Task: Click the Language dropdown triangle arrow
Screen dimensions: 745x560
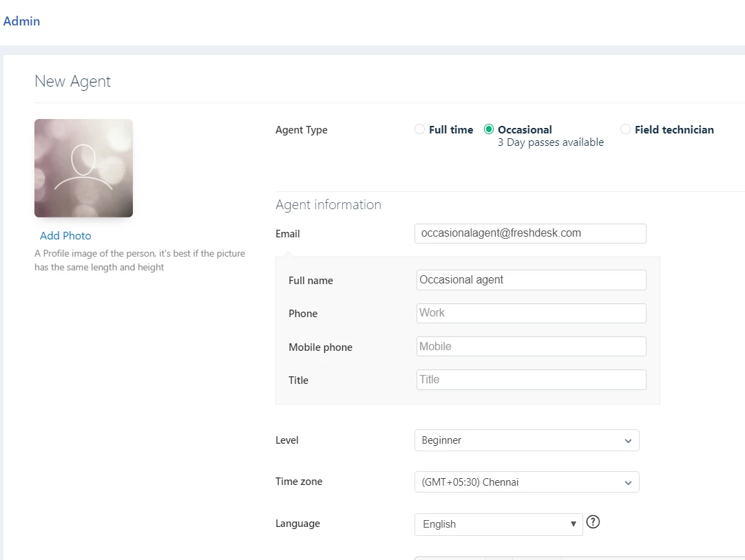Action: click(x=574, y=524)
